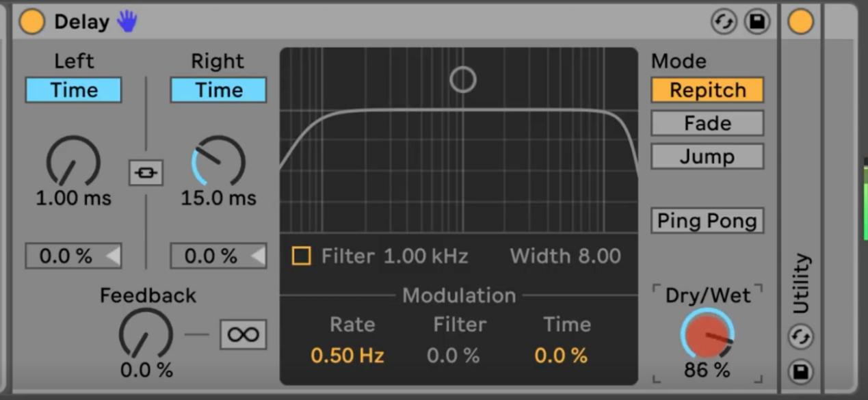Click the Feedback knob
This screenshot has width=868, height=400.
(146, 334)
